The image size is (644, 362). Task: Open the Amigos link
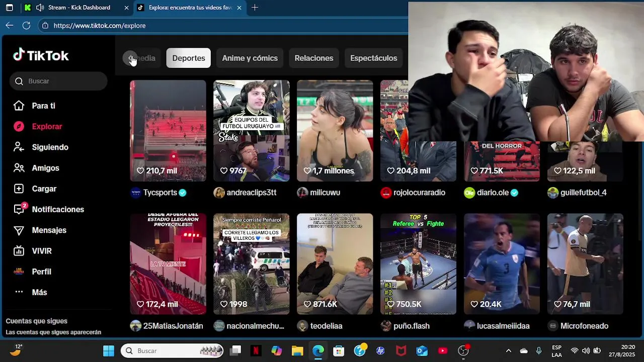[46, 168]
